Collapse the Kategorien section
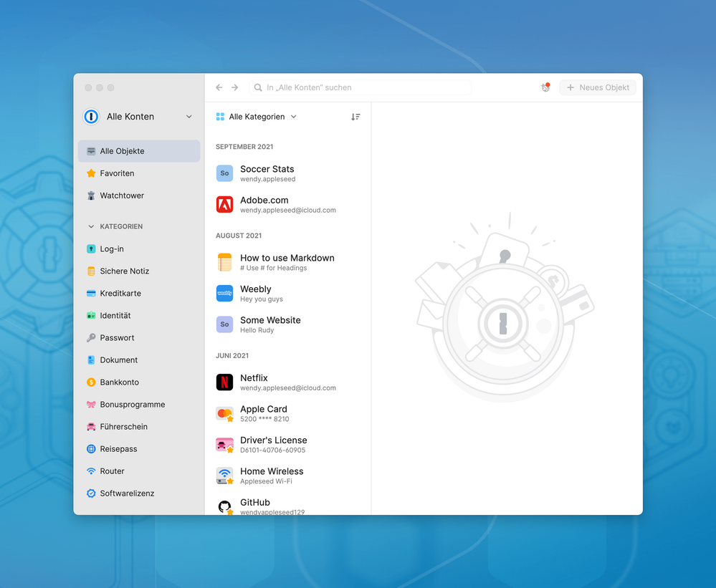This screenshot has height=588, width=716. [91, 226]
